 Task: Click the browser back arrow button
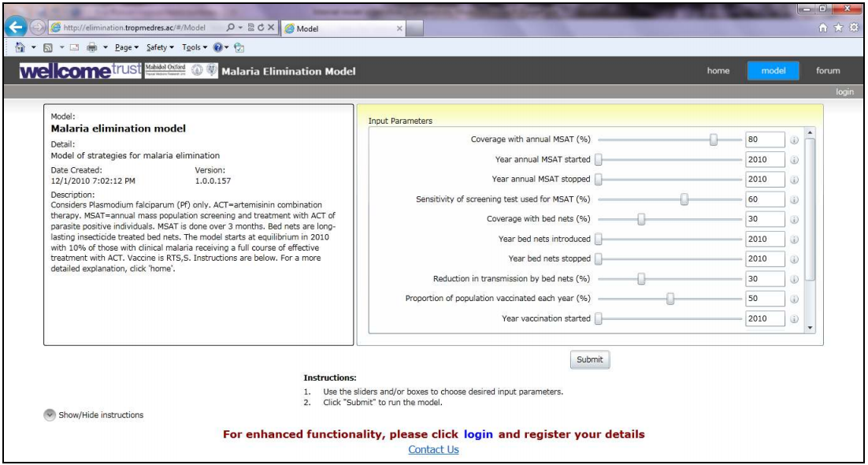click(15, 27)
